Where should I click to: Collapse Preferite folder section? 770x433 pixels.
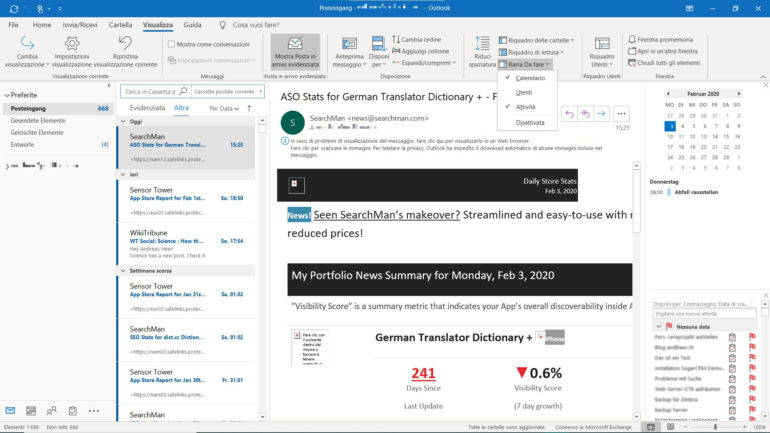[7, 95]
